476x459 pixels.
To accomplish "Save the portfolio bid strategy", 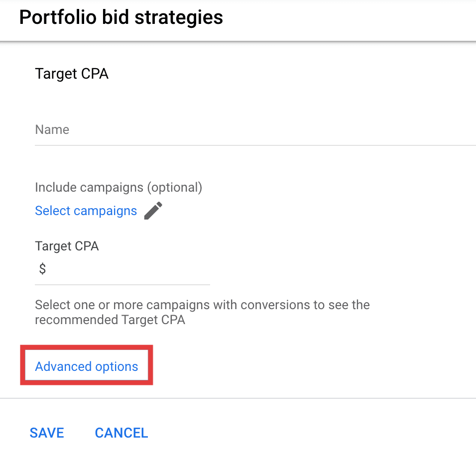I will pos(47,433).
